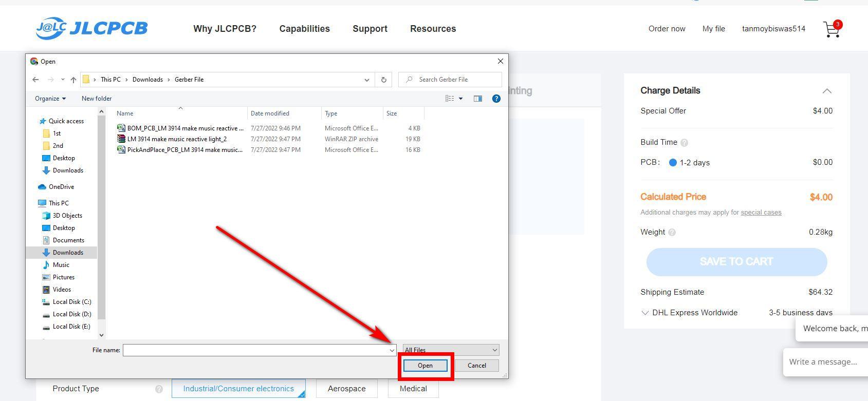The image size is (868, 401).
Task: Open the Support menu
Action: coord(370,29)
